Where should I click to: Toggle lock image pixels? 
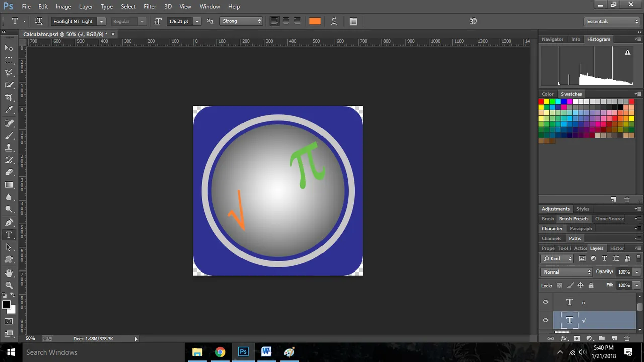[x=570, y=286]
